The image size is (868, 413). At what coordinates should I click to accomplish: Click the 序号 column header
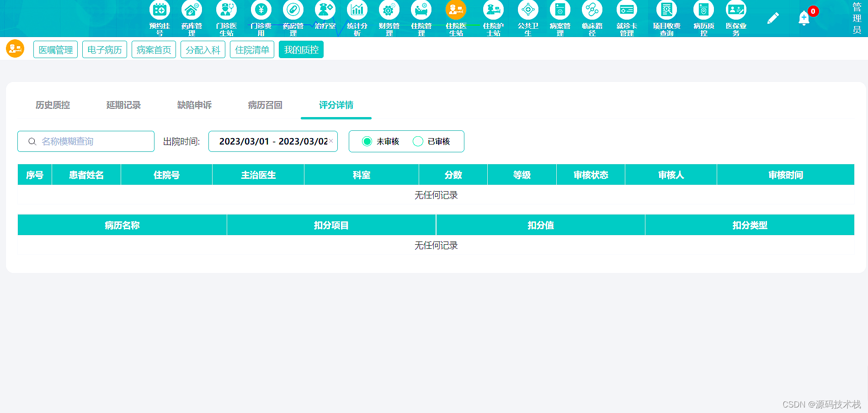coord(35,175)
